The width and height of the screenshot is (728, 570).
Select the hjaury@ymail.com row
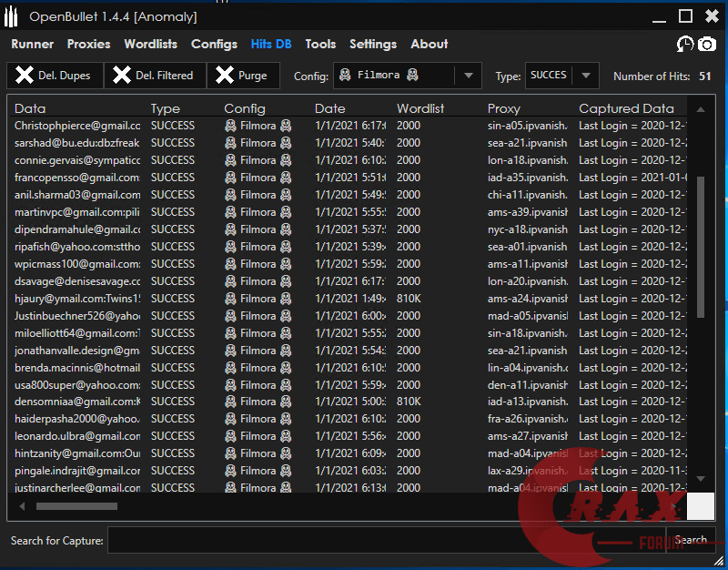tap(349, 299)
